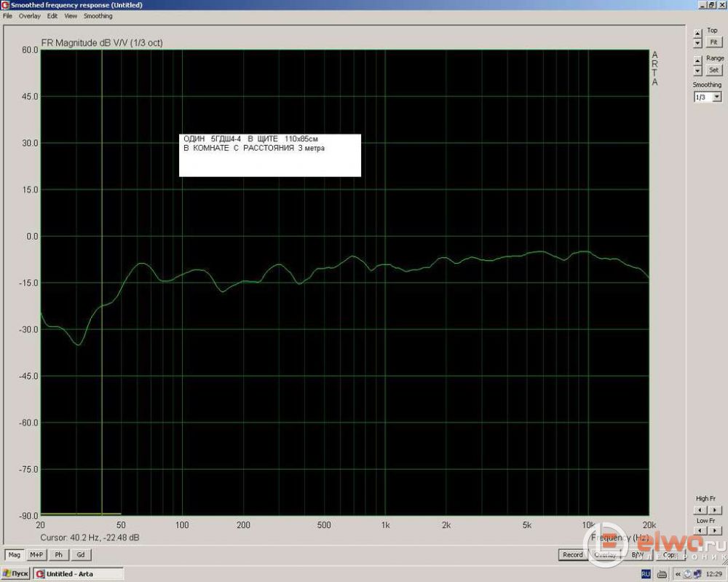Click the Set range button
The width and height of the screenshot is (728, 582).
pos(713,70)
